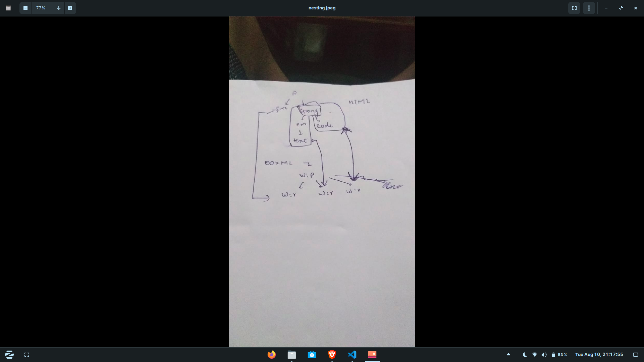The width and height of the screenshot is (644, 362).
Task: Open the three-dot main menu
Action: (589, 8)
